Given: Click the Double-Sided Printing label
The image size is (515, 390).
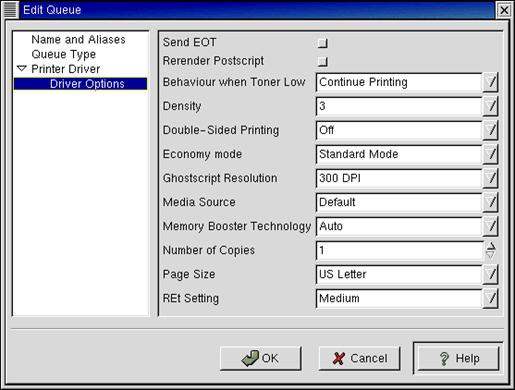Looking at the screenshot, I should (x=221, y=130).
